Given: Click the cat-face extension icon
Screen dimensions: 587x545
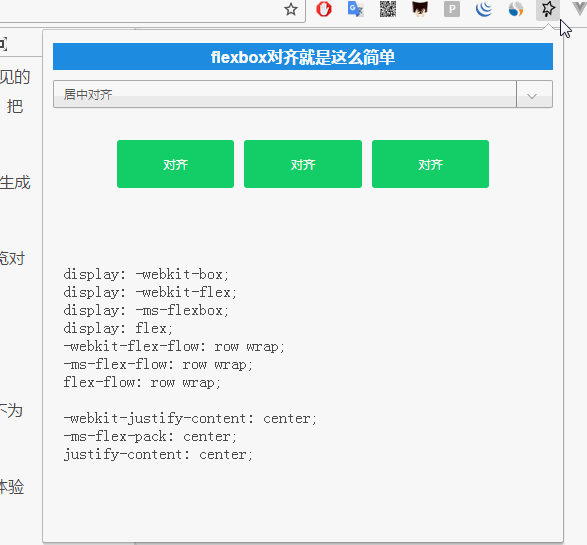Looking at the screenshot, I should [x=420, y=9].
